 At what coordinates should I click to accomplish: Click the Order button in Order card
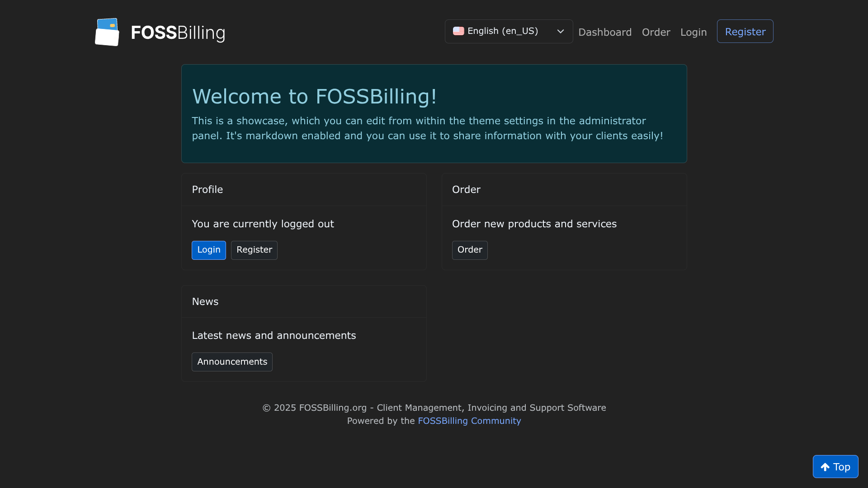(470, 250)
